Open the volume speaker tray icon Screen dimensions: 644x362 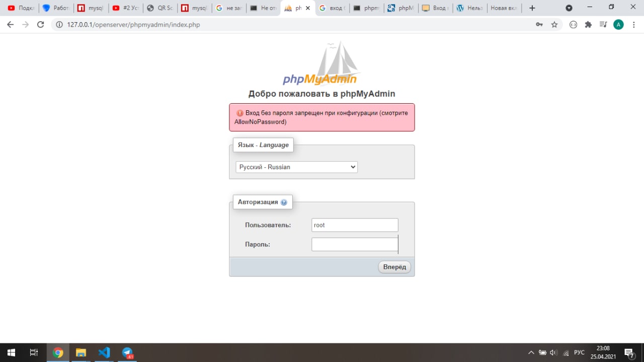(554, 352)
